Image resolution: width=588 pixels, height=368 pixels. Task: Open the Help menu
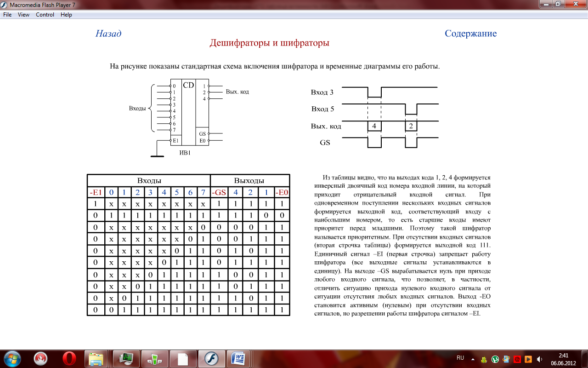[66, 15]
